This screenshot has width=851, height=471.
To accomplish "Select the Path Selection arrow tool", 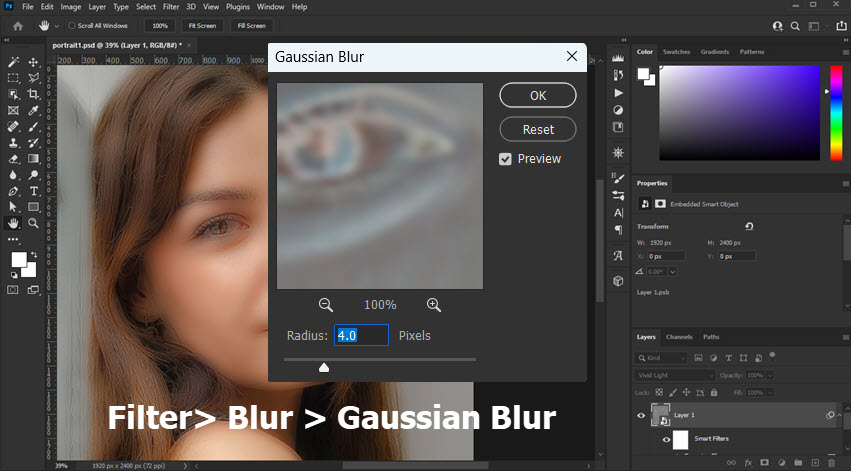I will tap(14, 207).
